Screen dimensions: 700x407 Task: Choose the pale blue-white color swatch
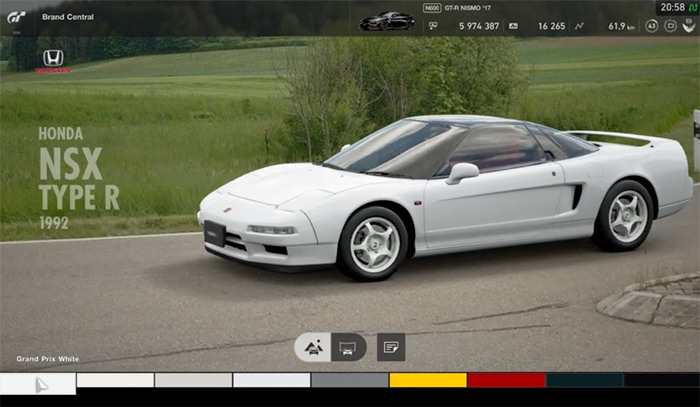[x=271, y=380]
